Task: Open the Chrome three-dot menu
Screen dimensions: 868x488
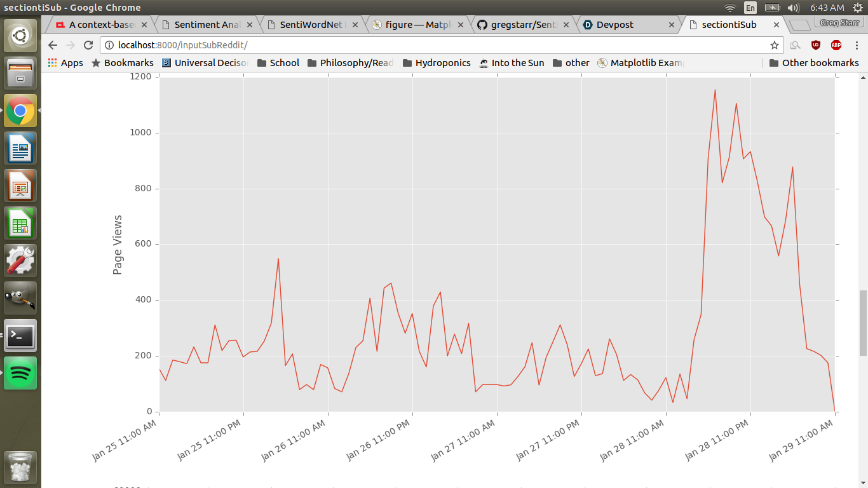Action: pos(855,45)
